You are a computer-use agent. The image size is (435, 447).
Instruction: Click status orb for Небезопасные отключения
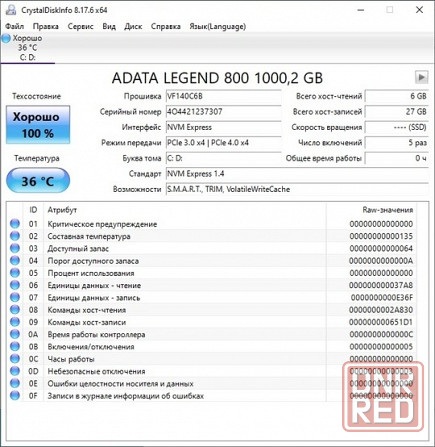[15, 371]
